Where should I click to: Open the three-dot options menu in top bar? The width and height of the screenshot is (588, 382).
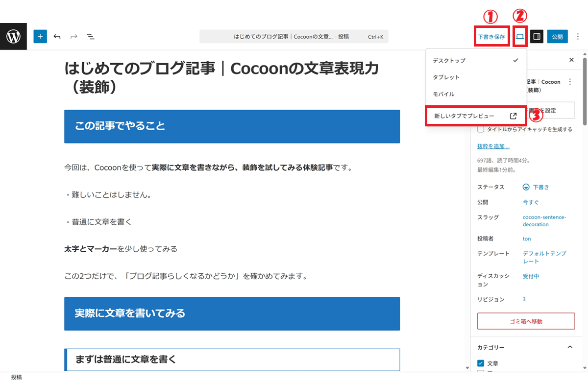click(578, 36)
